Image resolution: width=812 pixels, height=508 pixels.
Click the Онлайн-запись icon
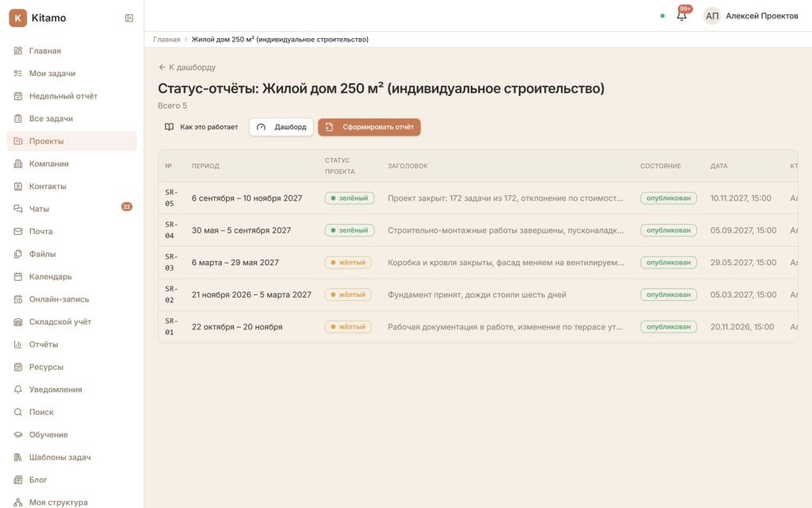[18, 299]
